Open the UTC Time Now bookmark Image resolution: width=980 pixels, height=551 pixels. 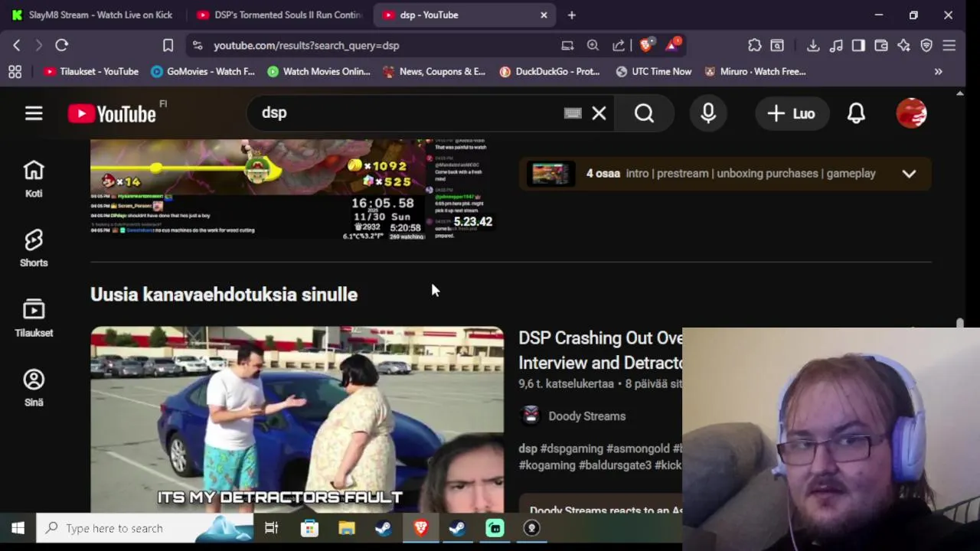654,71
